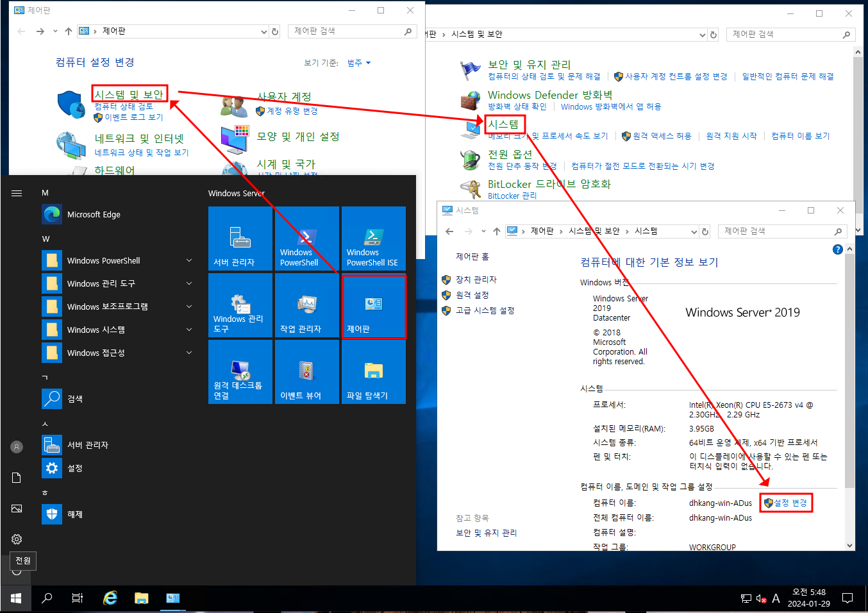The height and width of the screenshot is (613, 868).
Task: Click the 제어판 검색 box in 제어판 window
Action: coord(352,31)
